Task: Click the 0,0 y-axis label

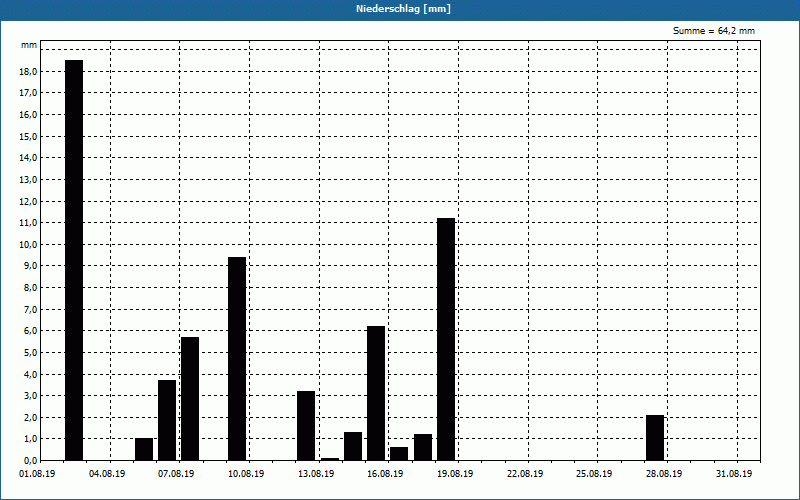Action: click(29, 460)
